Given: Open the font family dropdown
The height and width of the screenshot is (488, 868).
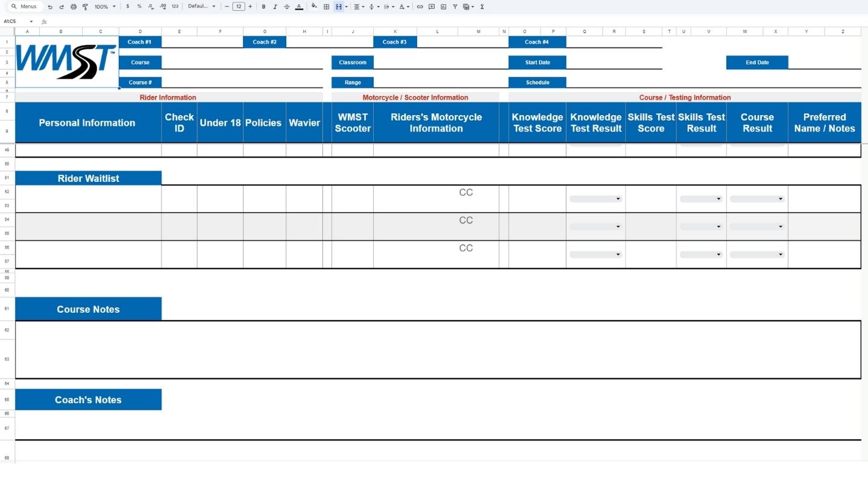Looking at the screenshot, I should point(201,7).
